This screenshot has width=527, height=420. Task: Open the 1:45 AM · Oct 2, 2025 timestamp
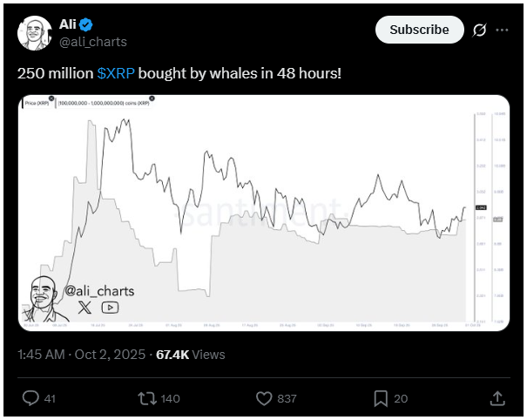pos(80,355)
